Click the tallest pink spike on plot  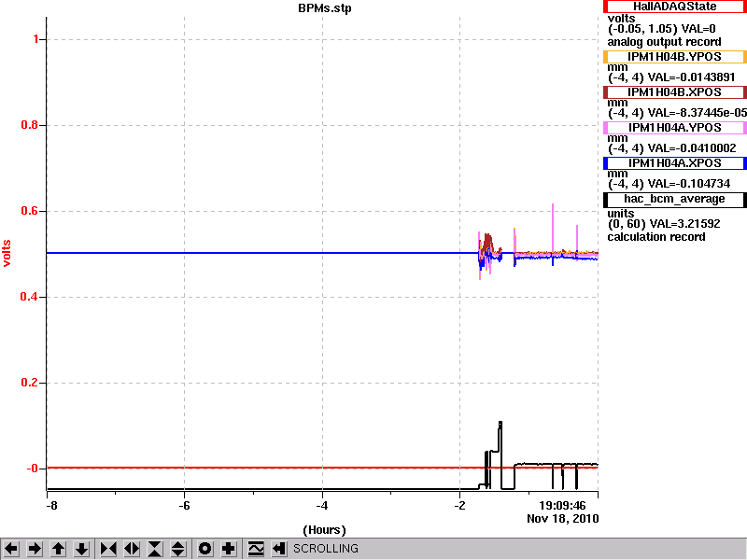553,229
